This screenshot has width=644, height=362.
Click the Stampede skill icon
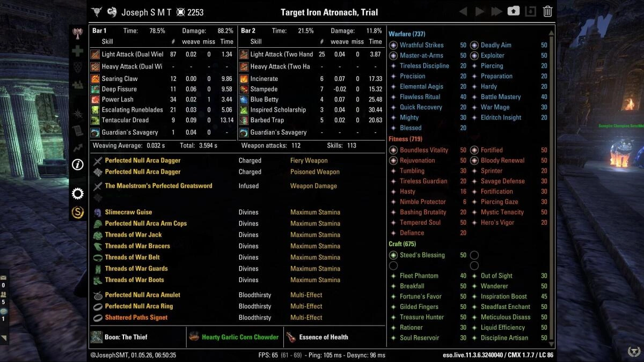coord(244,89)
